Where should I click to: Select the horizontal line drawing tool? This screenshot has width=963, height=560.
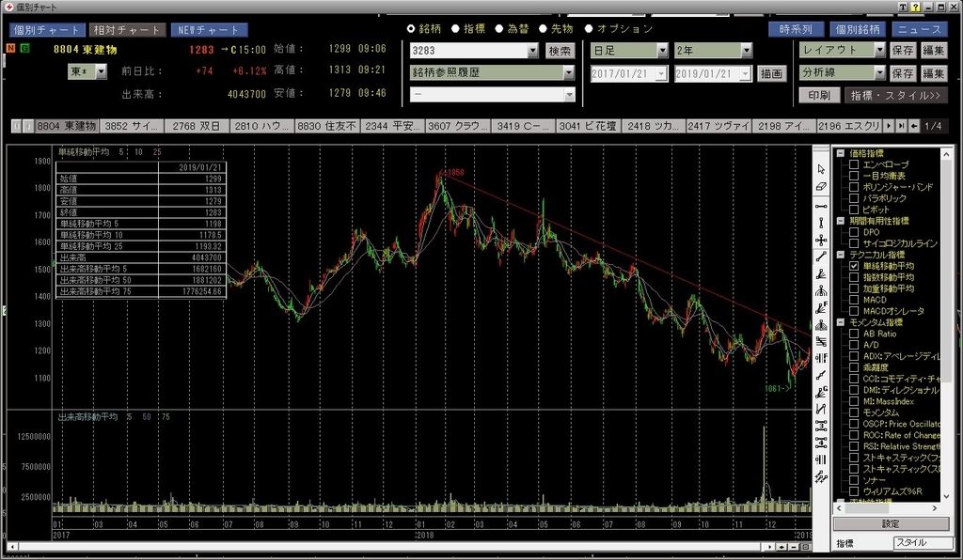click(x=821, y=207)
